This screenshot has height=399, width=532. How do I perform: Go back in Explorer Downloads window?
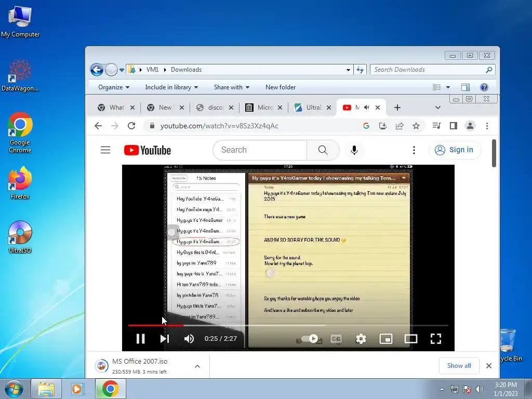coord(97,70)
